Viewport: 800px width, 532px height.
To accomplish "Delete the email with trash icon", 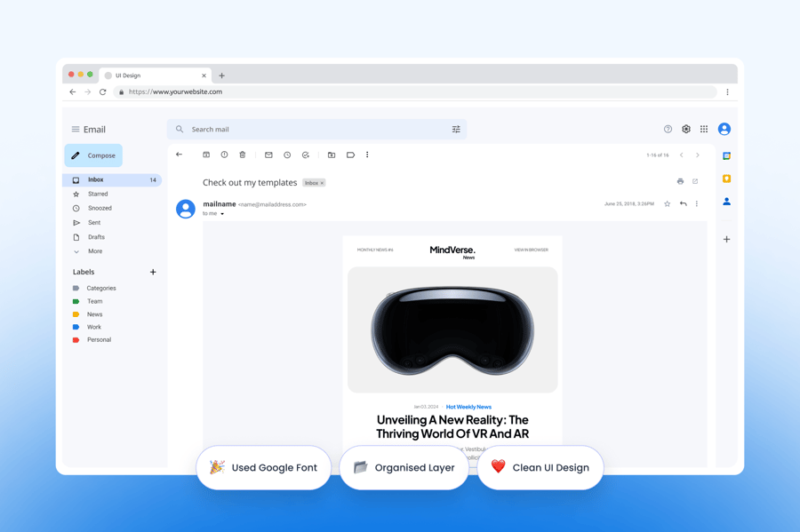I will pos(243,155).
